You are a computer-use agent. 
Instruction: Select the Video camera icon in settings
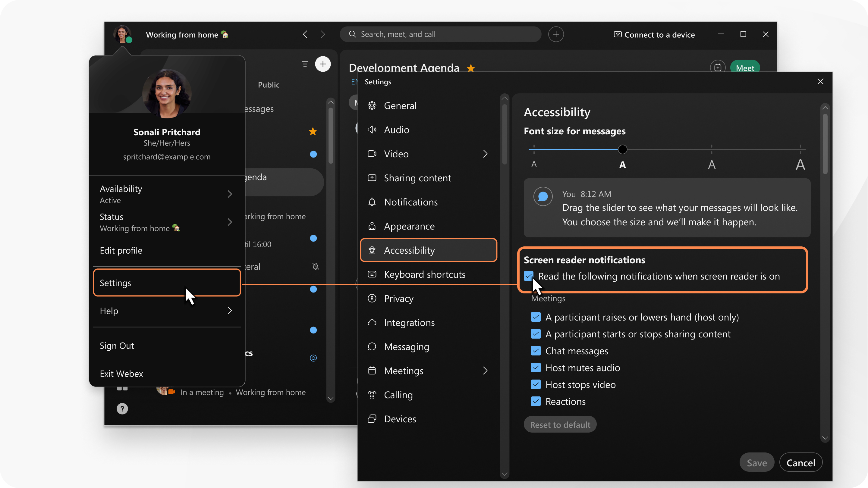point(372,154)
